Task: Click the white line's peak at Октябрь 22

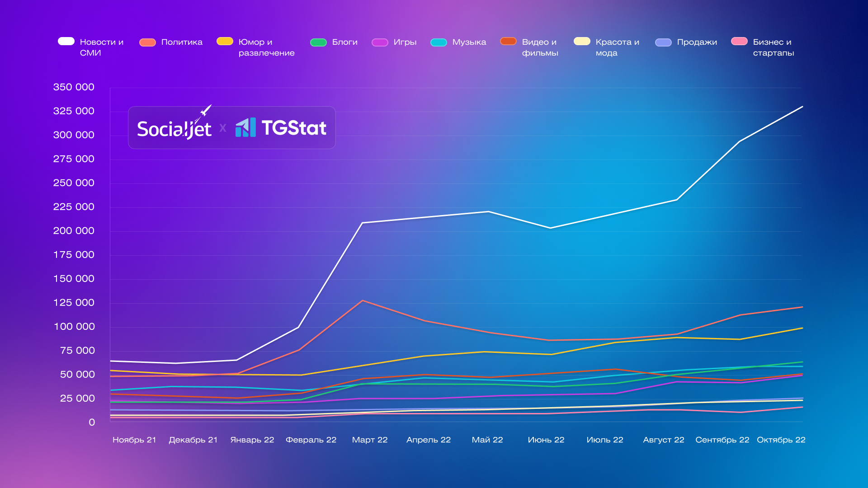Action: click(802, 107)
